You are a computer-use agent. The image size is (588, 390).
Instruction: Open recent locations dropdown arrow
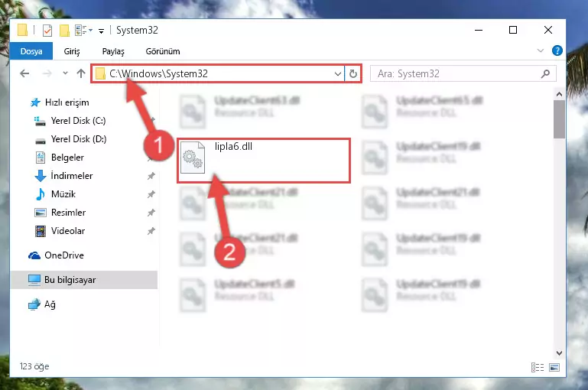pos(65,73)
